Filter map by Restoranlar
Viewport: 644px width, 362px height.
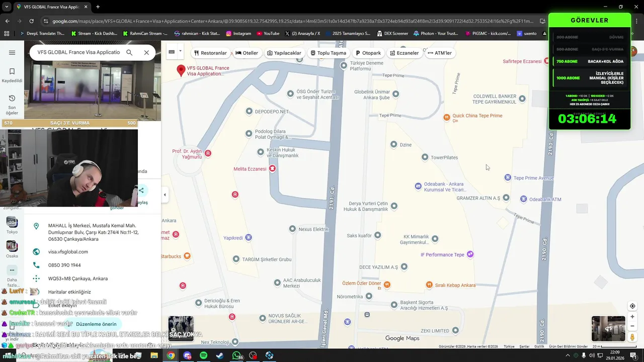(x=210, y=53)
